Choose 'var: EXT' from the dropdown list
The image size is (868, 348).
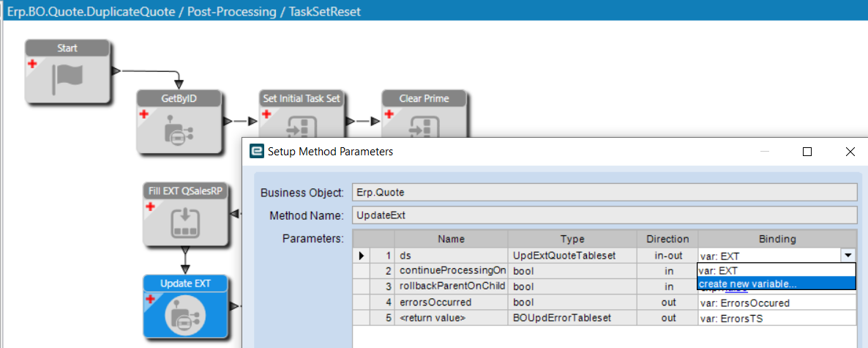(x=776, y=270)
